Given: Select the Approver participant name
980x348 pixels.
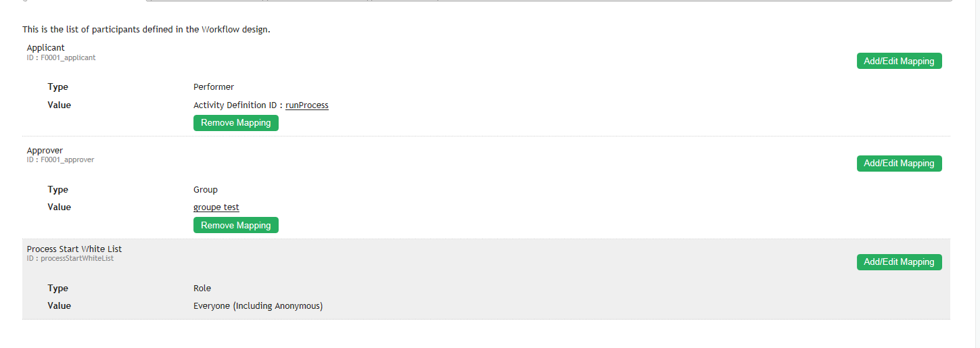Looking at the screenshot, I should pyautogui.click(x=45, y=150).
